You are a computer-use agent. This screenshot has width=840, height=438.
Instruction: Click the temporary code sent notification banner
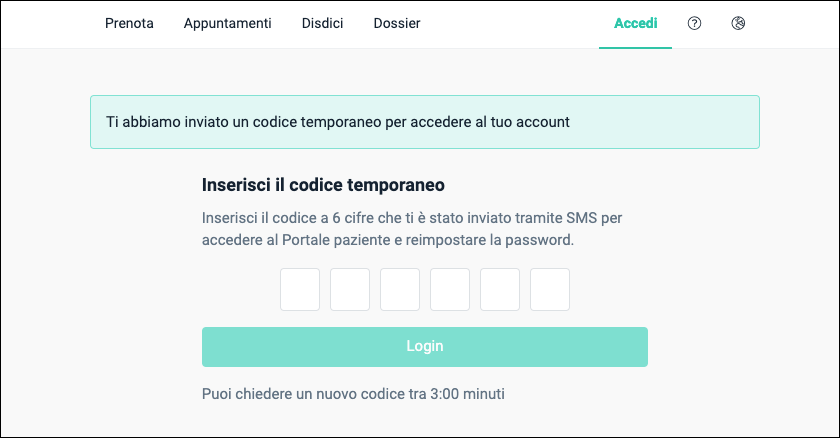[425, 122]
